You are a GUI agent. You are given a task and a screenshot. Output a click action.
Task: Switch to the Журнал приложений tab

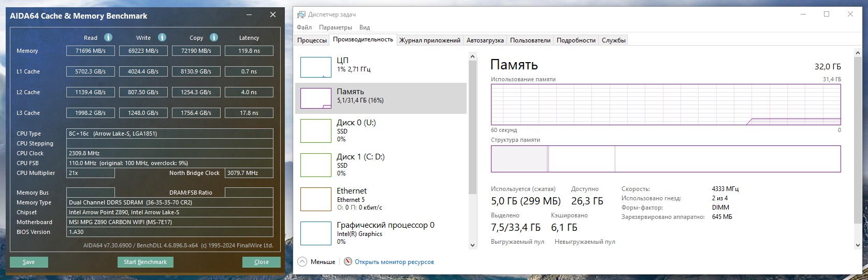point(430,40)
